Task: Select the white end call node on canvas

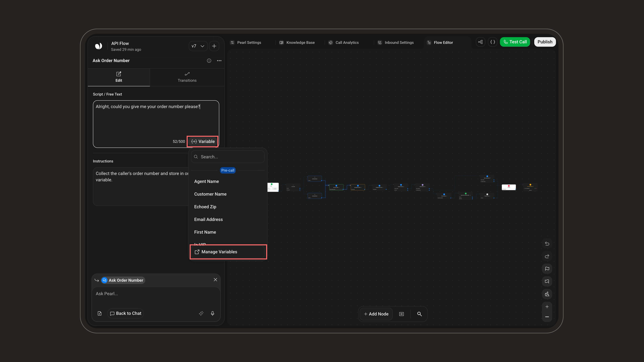Action: tap(509, 187)
